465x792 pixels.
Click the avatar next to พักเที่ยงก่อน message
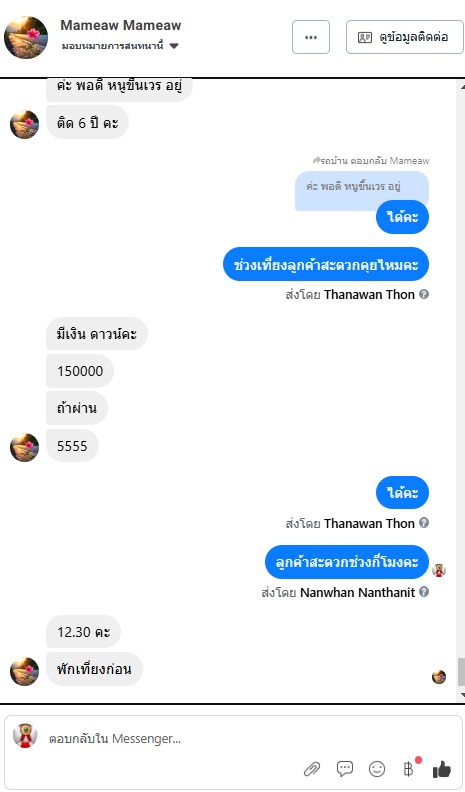(x=24, y=671)
